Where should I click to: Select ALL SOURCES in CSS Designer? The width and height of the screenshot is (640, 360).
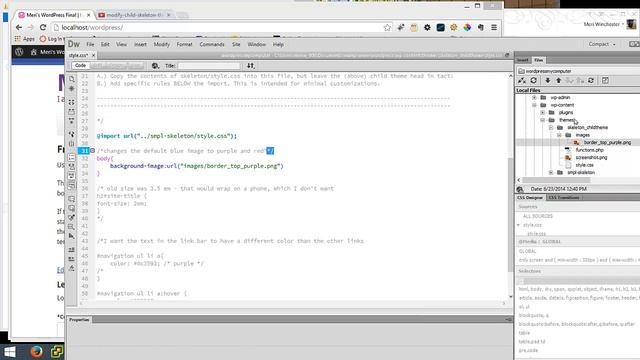538,216
